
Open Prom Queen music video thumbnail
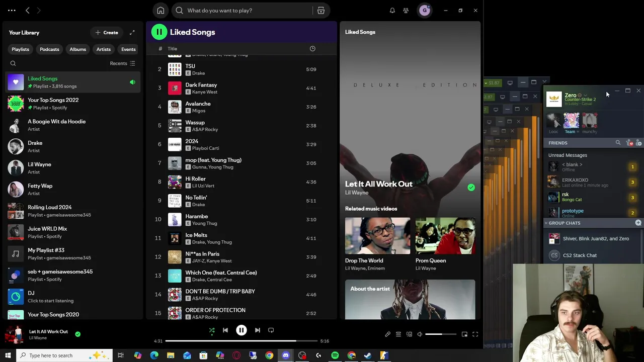[445, 236]
